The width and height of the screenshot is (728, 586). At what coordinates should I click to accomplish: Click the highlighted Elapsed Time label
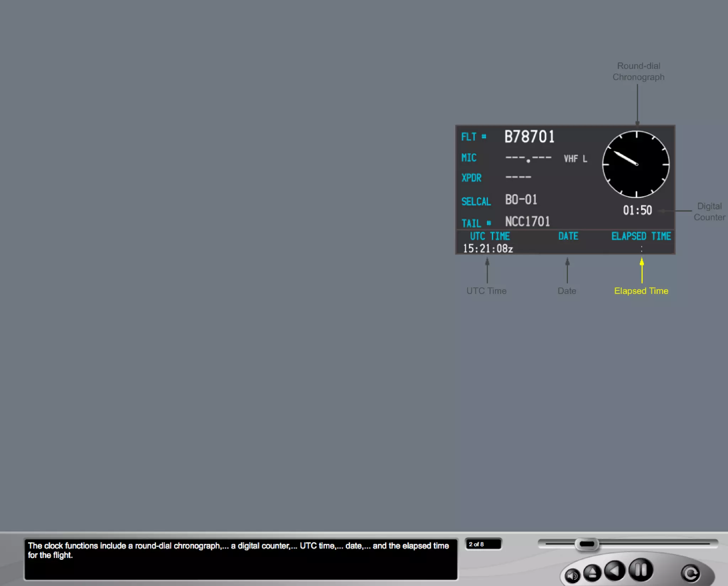(x=641, y=291)
